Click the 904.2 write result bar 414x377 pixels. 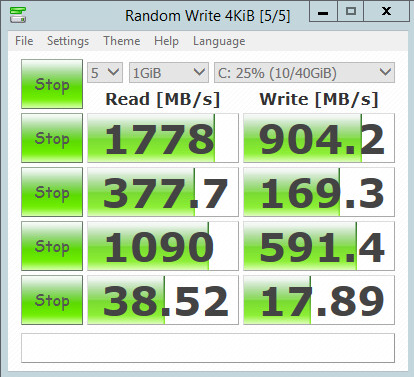319,138
